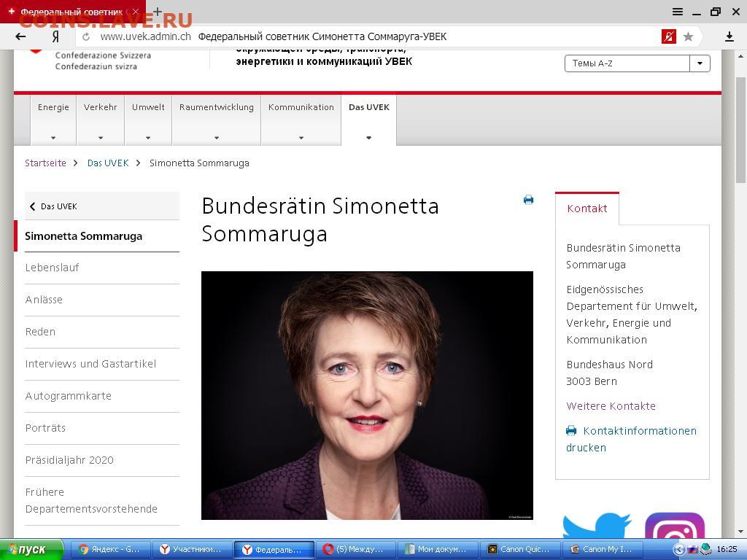
Task: Click the red Protect icon in address bar
Action: point(669,36)
